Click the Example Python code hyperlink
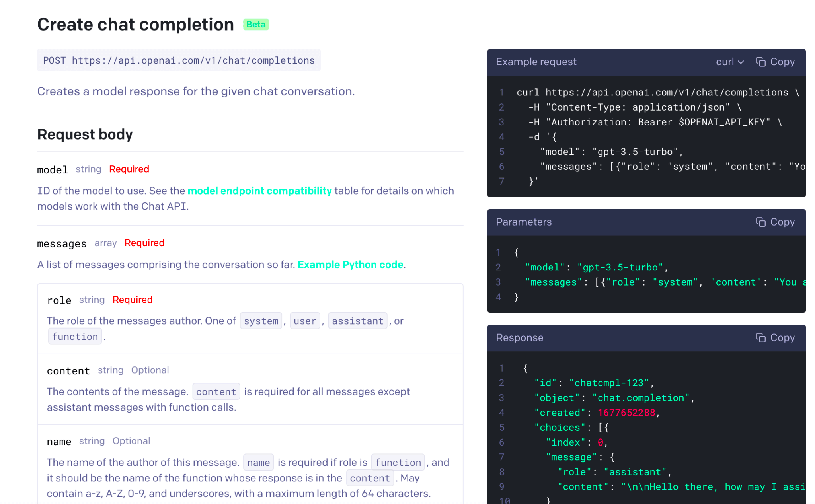The width and height of the screenshot is (815, 504). 349,264
